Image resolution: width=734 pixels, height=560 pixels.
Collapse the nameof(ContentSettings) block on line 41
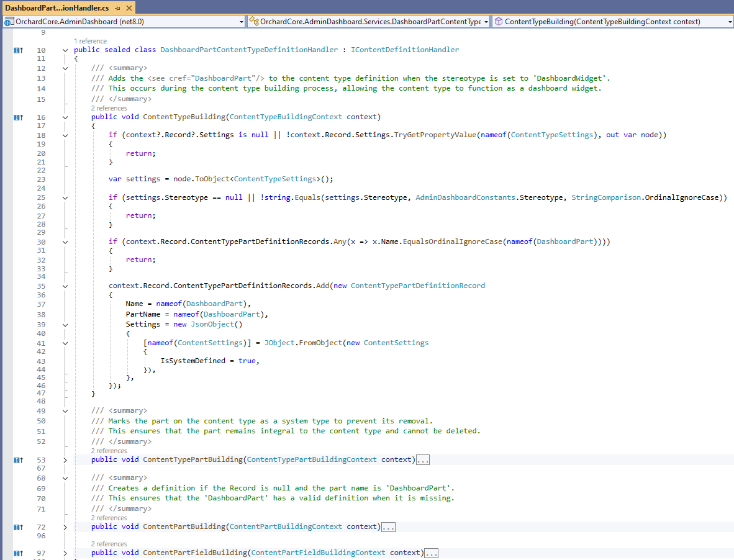65,343
